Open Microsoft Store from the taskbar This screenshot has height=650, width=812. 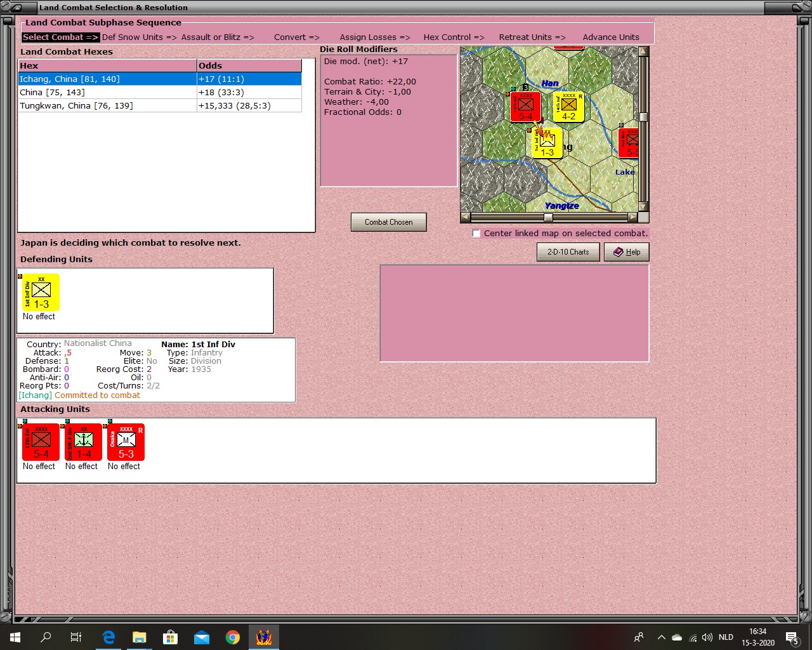[171, 637]
